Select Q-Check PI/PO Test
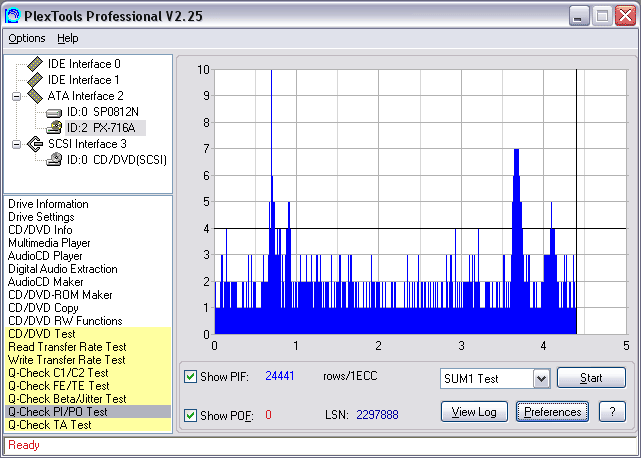 point(88,412)
